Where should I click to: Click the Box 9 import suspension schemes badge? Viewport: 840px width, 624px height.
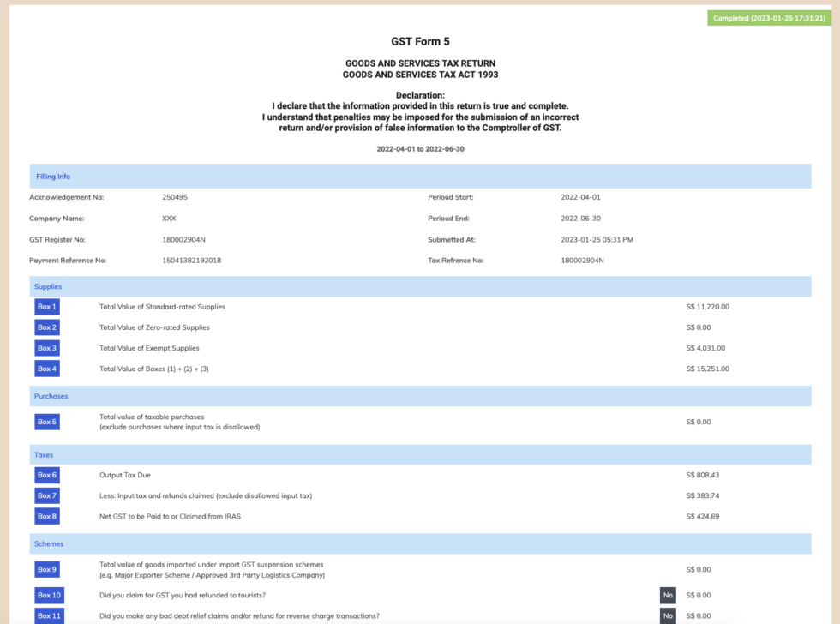tap(46, 569)
